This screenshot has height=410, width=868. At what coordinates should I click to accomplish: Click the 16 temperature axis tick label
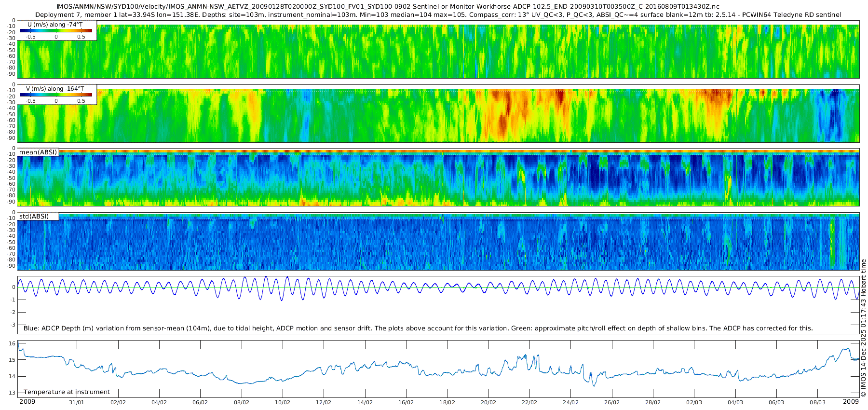pos(13,343)
